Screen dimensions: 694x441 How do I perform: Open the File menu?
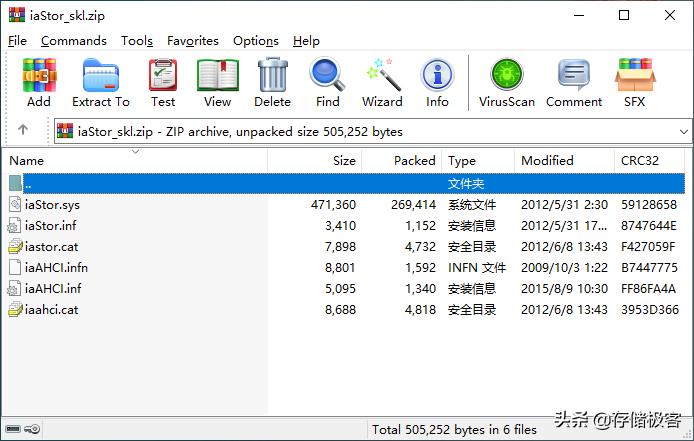[x=17, y=41]
